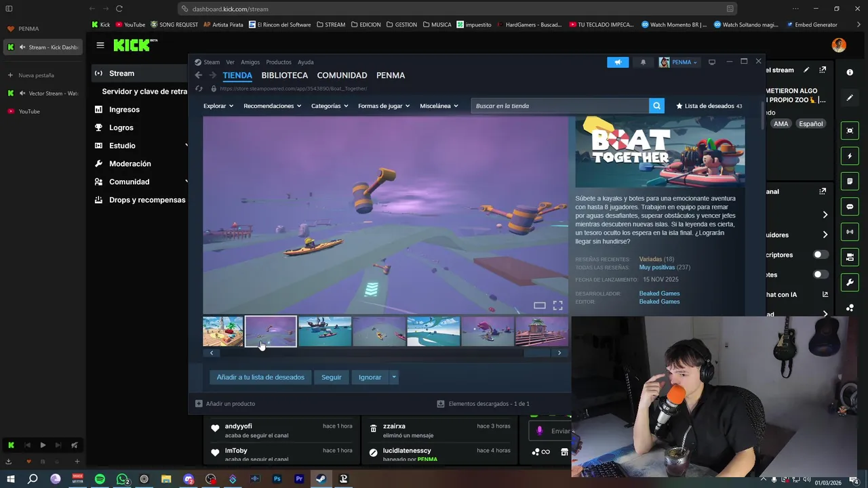Click Añadir a tu lista de deseados
Screen dimensions: 868x488
coord(260,377)
